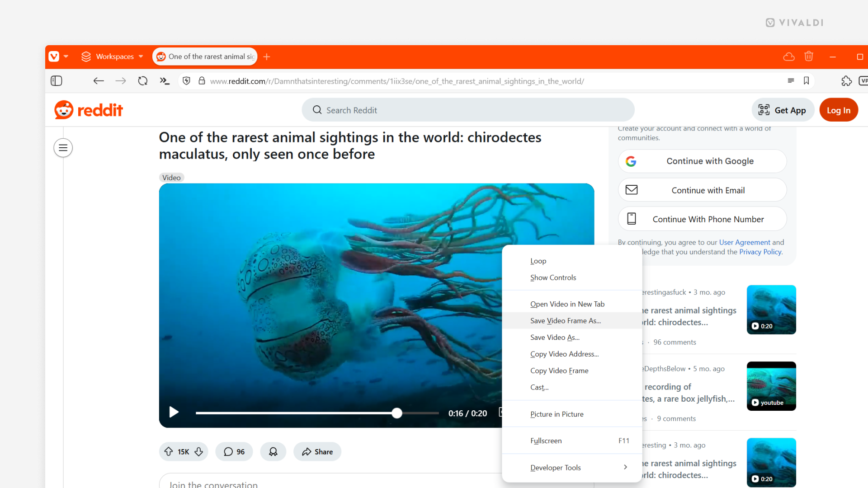Toggle the Loop option in the context menu
Screen dimensions: 868x488
click(x=538, y=261)
